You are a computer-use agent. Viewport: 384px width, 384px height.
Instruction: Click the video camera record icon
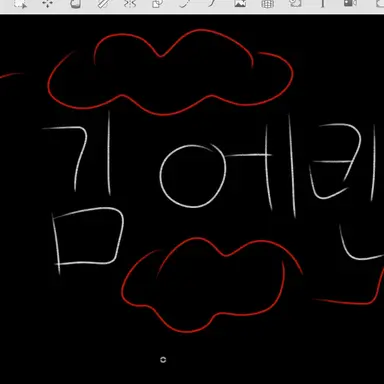click(x=350, y=3)
